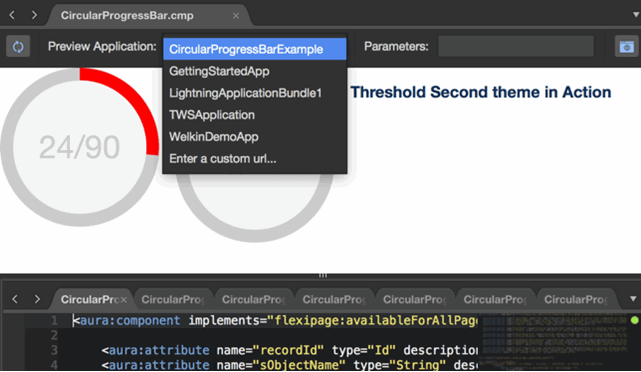
Task: Choose CircularProgressBarExample from the list
Action: click(x=255, y=49)
